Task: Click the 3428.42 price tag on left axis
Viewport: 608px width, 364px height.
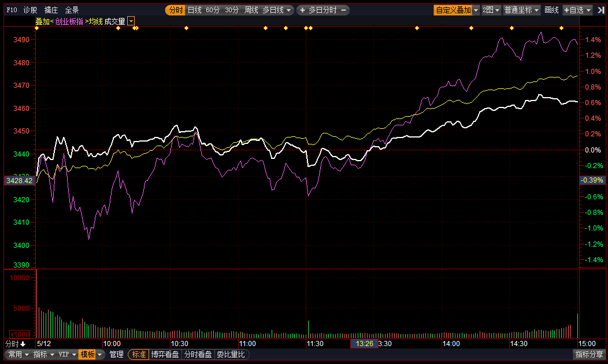Action: click(20, 181)
